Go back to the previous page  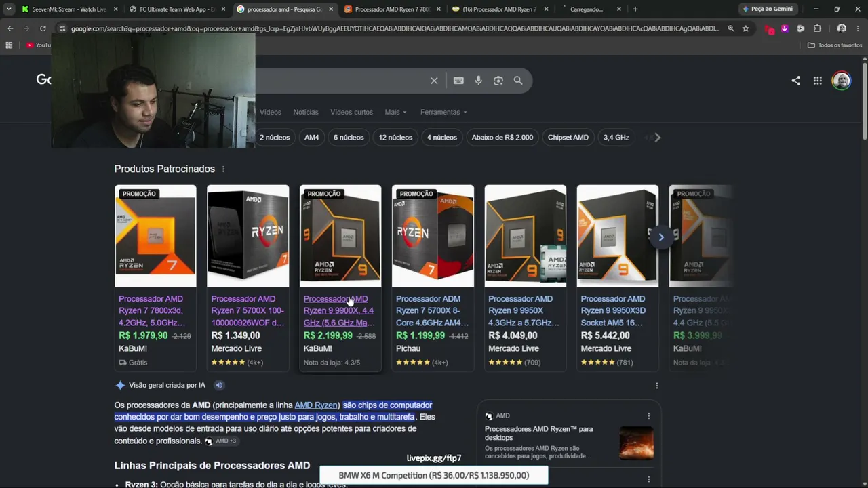[10, 28]
